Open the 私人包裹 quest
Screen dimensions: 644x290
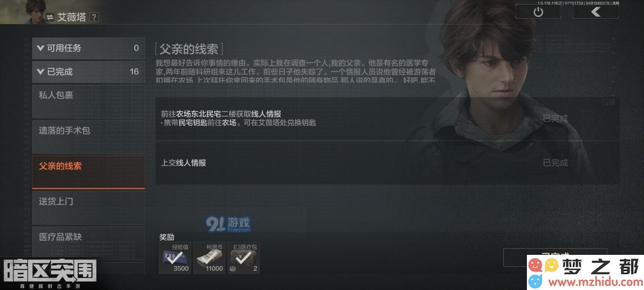[x=88, y=101]
